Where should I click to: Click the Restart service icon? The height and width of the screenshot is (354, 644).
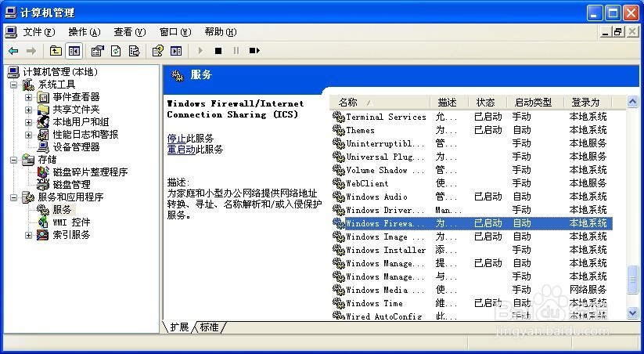pos(254,51)
